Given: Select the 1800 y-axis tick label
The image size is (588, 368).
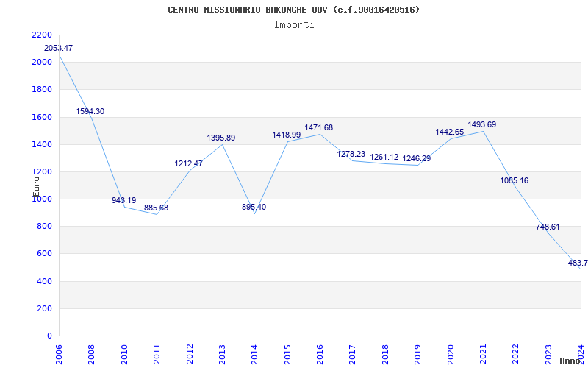Looking at the screenshot, I should point(42,90).
